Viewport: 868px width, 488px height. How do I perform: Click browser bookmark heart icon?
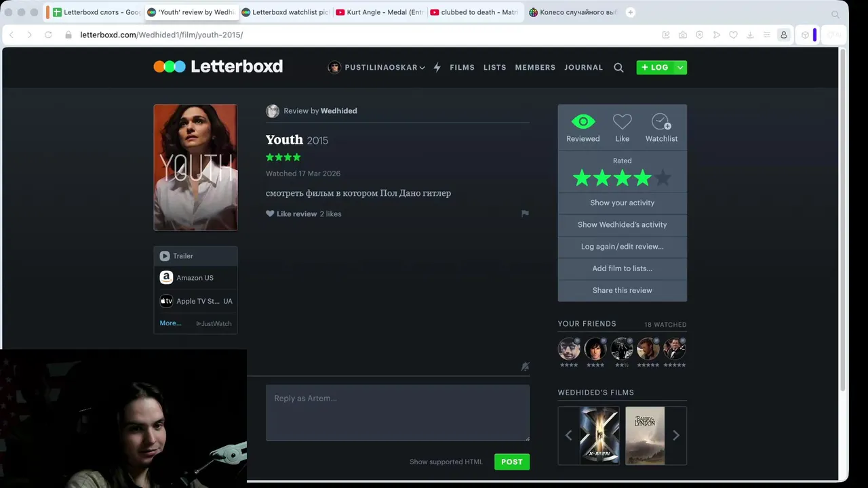tap(733, 35)
